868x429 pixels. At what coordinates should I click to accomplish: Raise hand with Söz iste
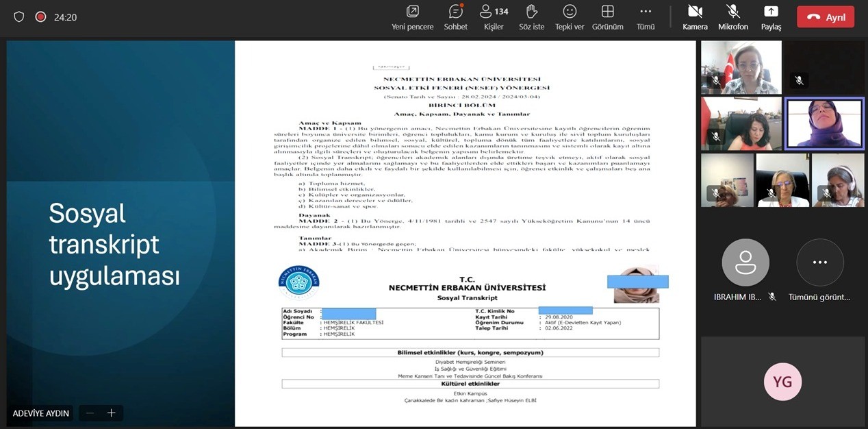(531, 12)
